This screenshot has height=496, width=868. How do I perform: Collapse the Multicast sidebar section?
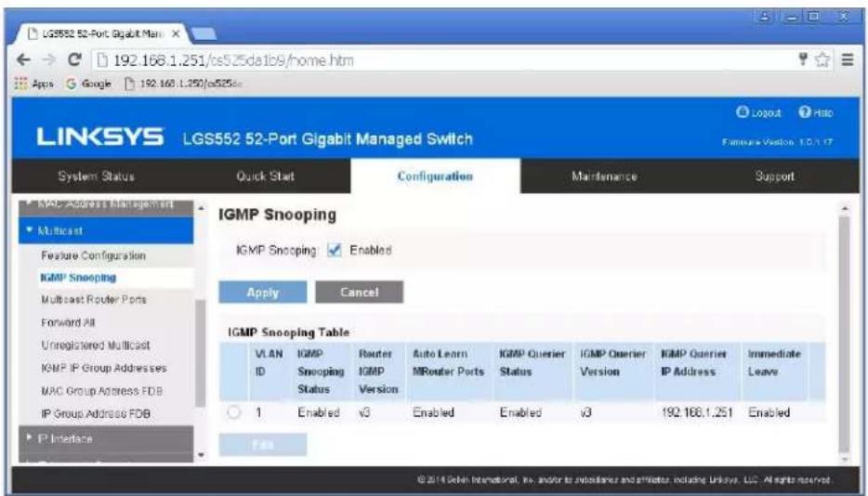pos(106,230)
